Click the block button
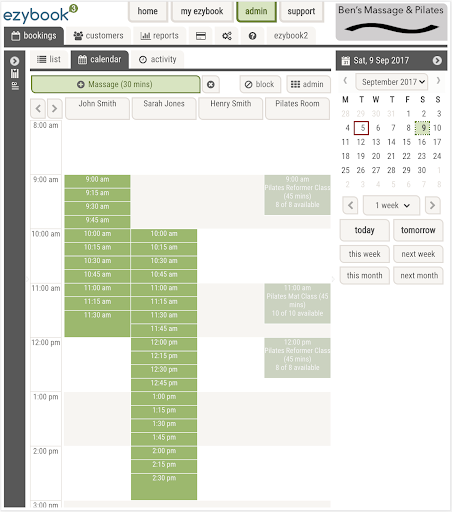The width and height of the screenshot is (452, 512). [x=260, y=85]
